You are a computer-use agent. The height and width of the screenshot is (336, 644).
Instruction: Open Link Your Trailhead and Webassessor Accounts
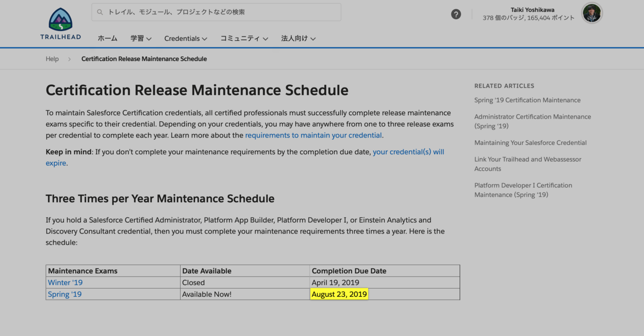(528, 164)
